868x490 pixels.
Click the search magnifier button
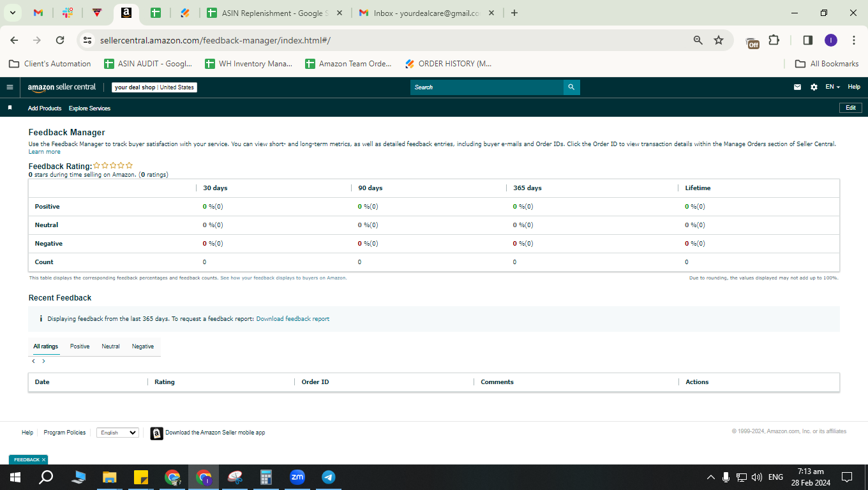pyautogui.click(x=571, y=87)
